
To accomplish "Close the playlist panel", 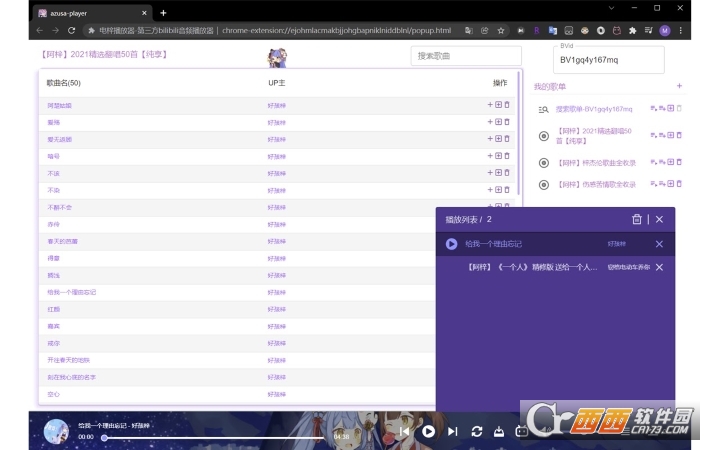I will point(659,219).
